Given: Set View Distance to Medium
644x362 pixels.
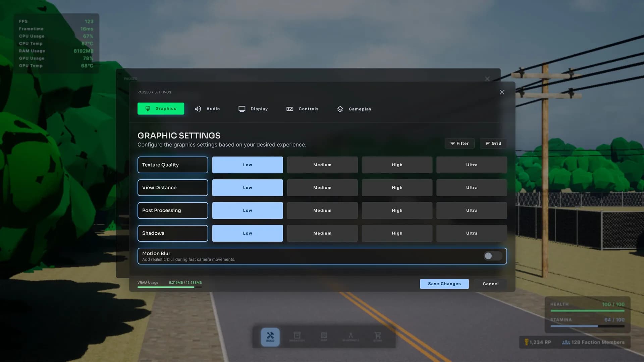Looking at the screenshot, I should pos(322,188).
